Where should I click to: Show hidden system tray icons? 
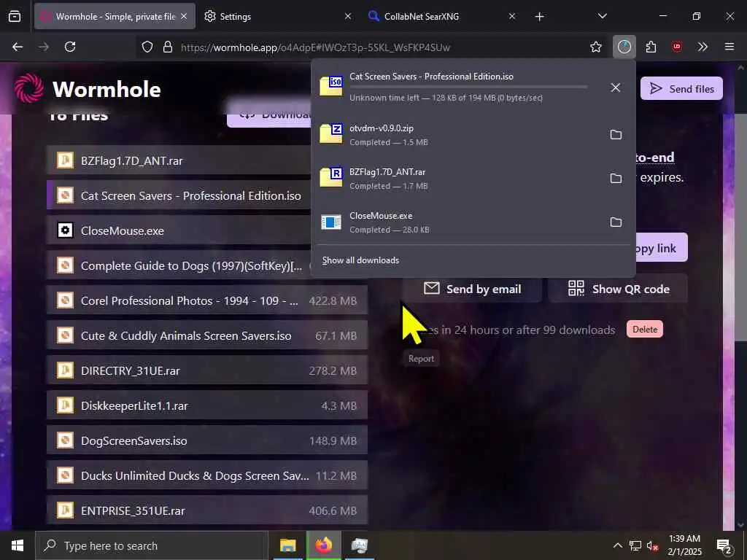click(x=617, y=545)
